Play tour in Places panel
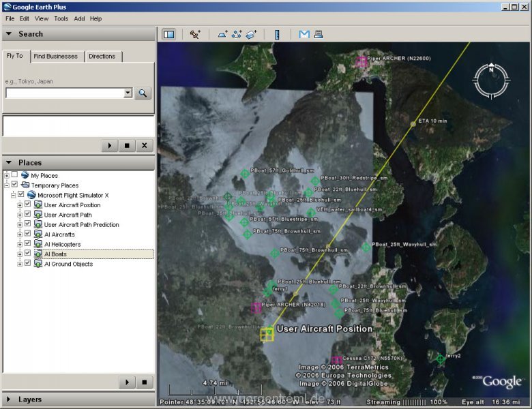 127,382
